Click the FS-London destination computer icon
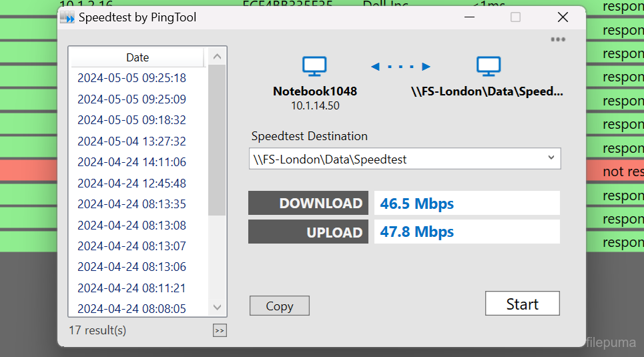Viewport: 644px width, 357px height. pyautogui.click(x=489, y=66)
